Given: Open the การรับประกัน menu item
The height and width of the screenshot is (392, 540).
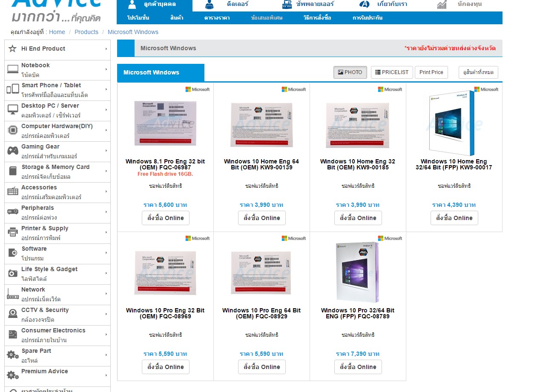Looking at the screenshot, I should coord(368,18).
